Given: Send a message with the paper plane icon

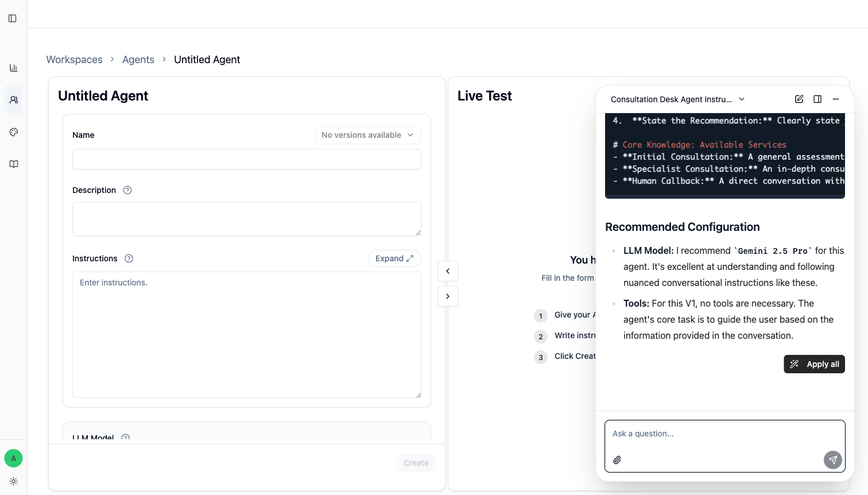Looking at the screenshot, I should pyautogui.click(x=833, y=459).
